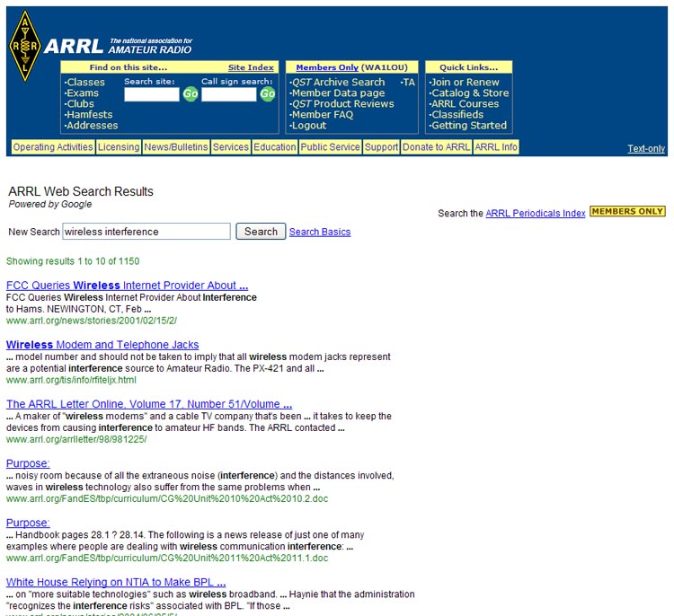Click the Search site input field
The image size is (674, 616).
pos(151,94)
